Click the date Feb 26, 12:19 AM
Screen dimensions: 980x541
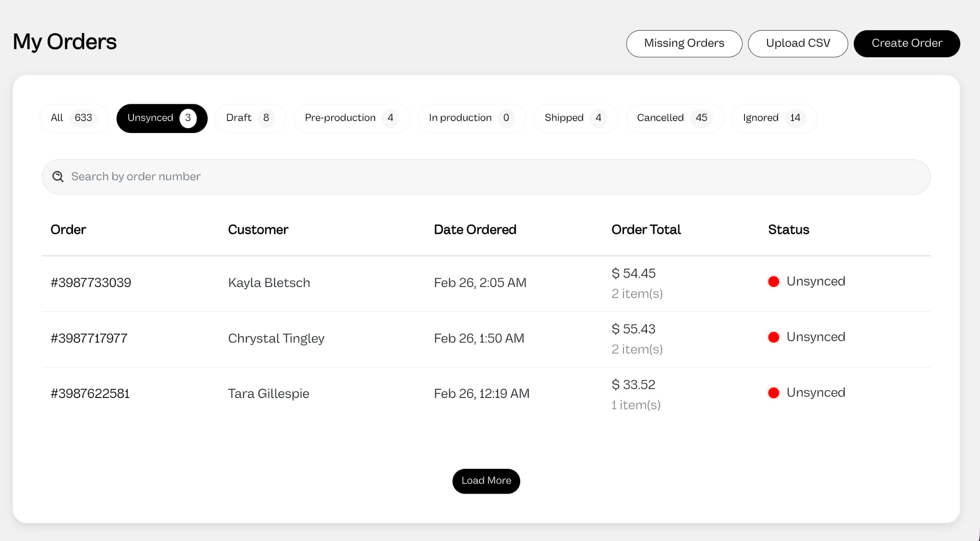(481, 394)
